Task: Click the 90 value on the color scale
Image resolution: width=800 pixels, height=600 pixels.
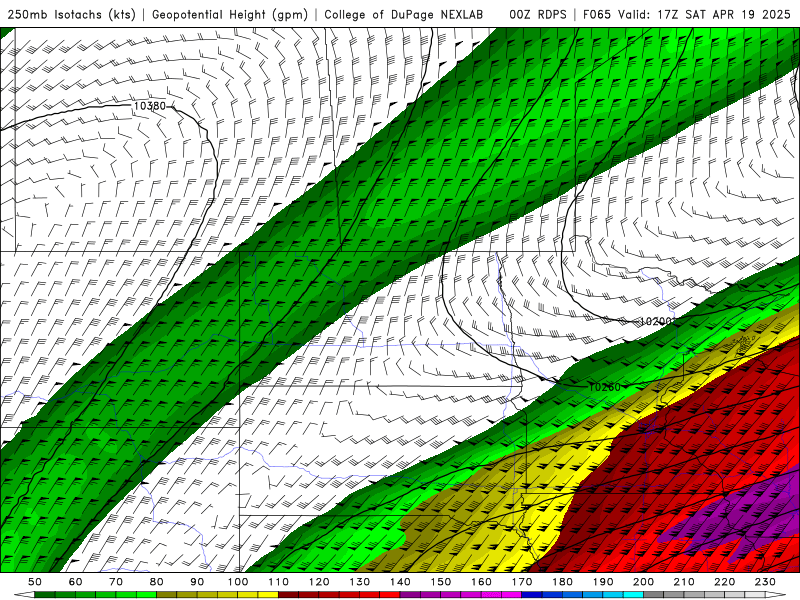Action: (197, 582)
